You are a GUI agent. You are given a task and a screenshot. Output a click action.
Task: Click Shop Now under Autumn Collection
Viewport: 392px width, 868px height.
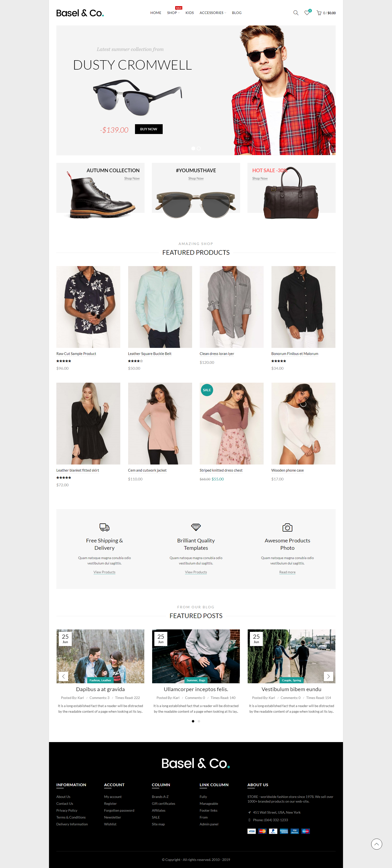(x=132, y=179)
